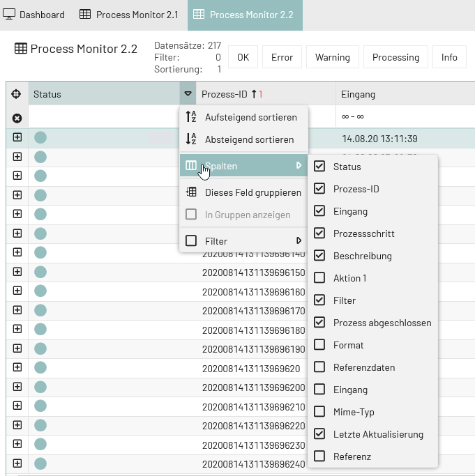Click the OK status filter button
Image resolution: width=475 pixels, height=476 pixels.
click(243, 57)
